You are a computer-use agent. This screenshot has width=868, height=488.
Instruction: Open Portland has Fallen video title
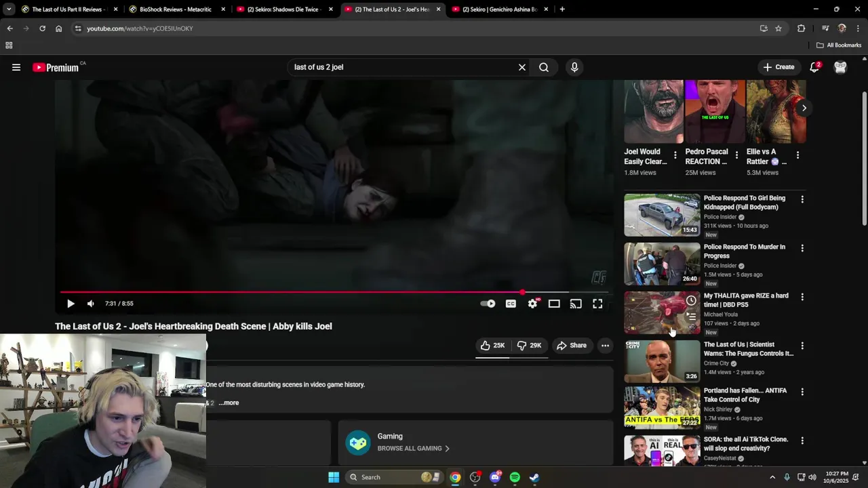coord(745,395)
